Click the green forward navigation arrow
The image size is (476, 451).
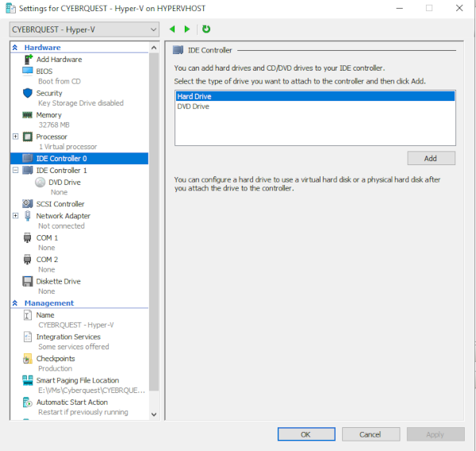click(187, 29)
